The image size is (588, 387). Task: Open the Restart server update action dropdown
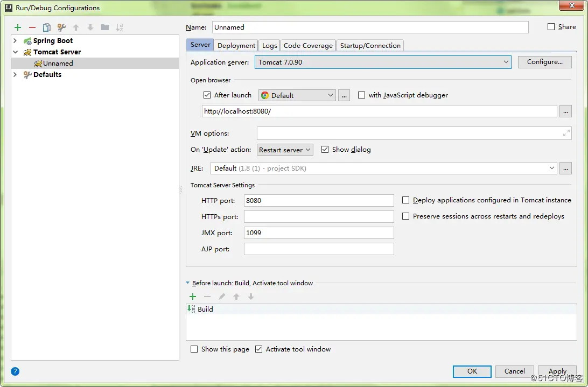coord(285,150)
